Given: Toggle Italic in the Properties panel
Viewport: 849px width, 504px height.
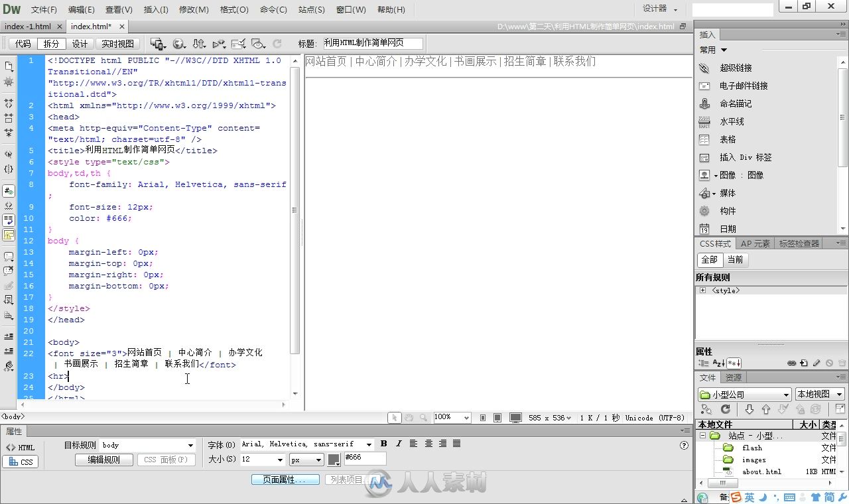Looking at the screenshot, I should pos(399,444).
